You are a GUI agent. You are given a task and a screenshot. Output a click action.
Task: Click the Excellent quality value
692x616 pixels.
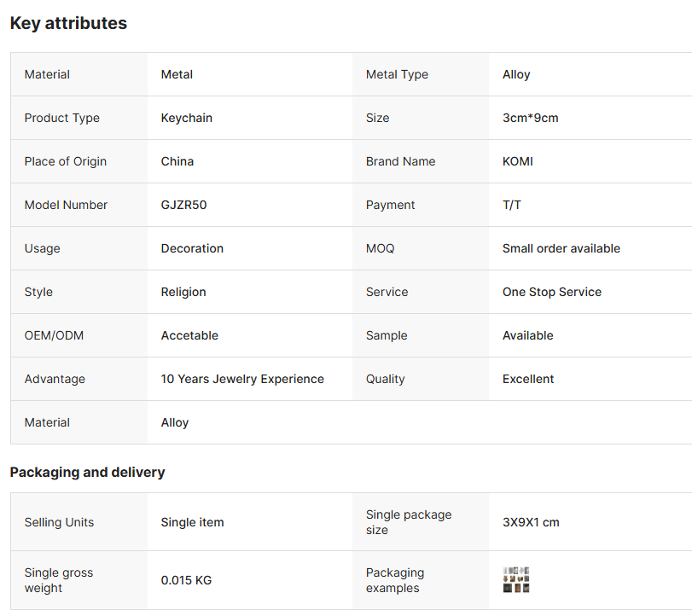pyautogui.click(x=528, y=379)
